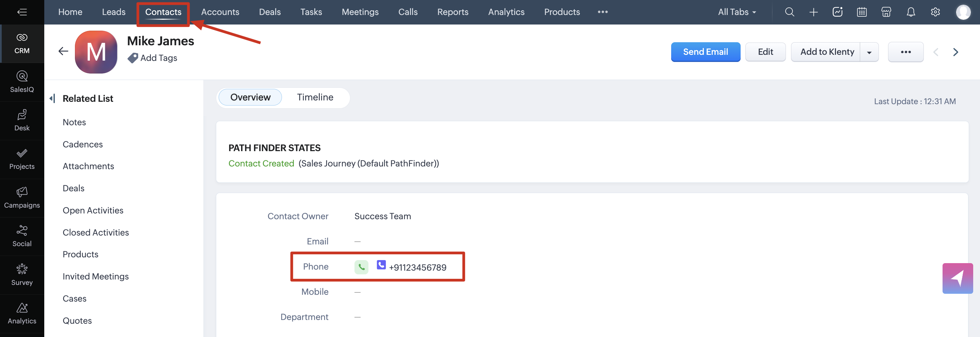Image resolution: width=980 pixels, height=337 pixels.
Task: Open the more actions ellipsis button
Action: tap(905, 52)
